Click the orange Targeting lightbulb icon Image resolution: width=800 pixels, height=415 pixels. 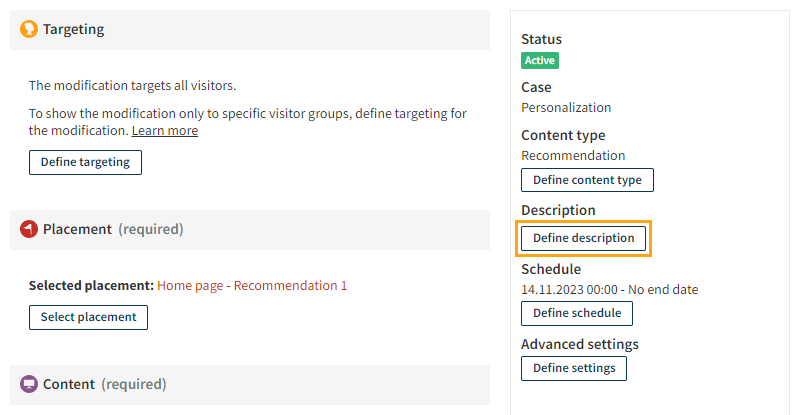click(x=29, y=30)
